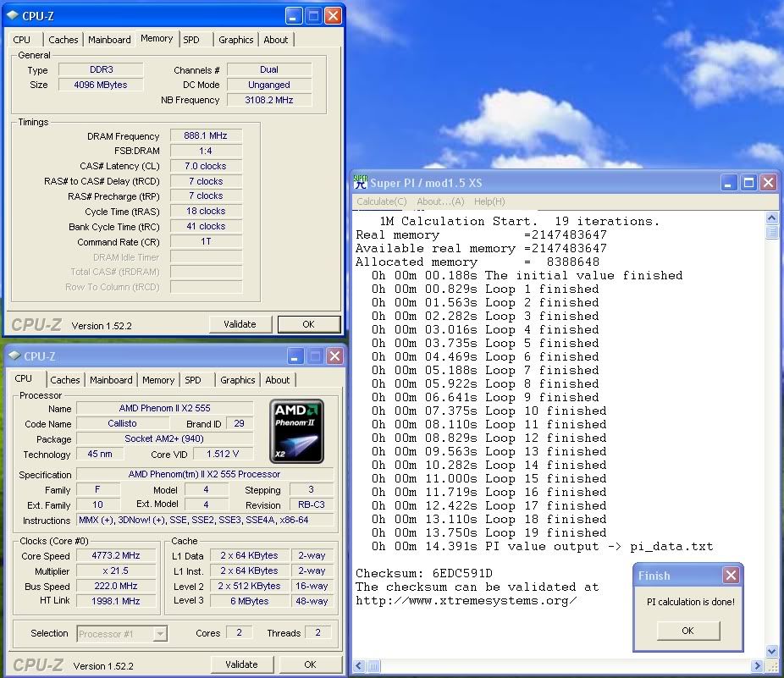Minimize the bottom CPU-Z CPU window

tap(295, 356)
